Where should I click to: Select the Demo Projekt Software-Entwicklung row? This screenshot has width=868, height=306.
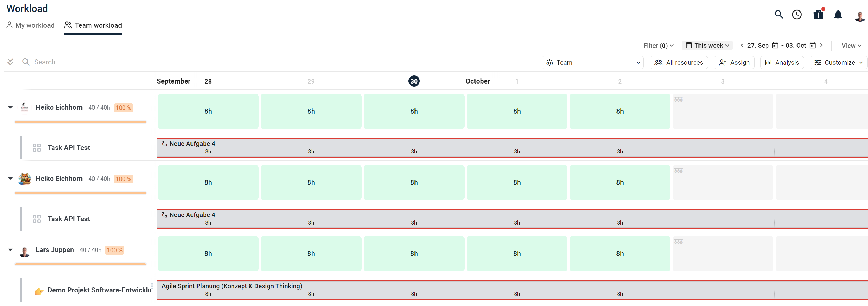coord(86,290)
